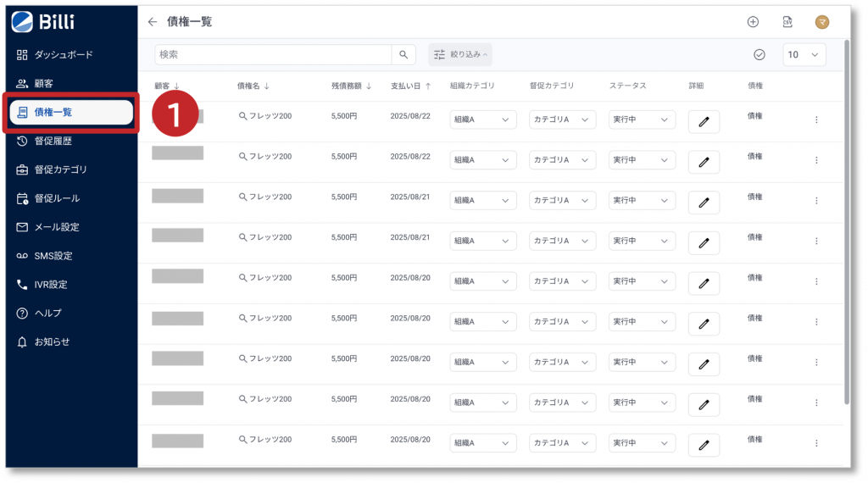Open the user avatar menu
The width and height of the screenshot is (868, 483).
tap(821, 22)
